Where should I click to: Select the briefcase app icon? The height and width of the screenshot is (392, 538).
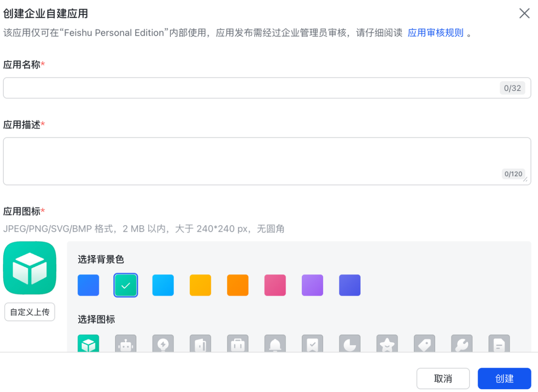[x=238, y=343]
